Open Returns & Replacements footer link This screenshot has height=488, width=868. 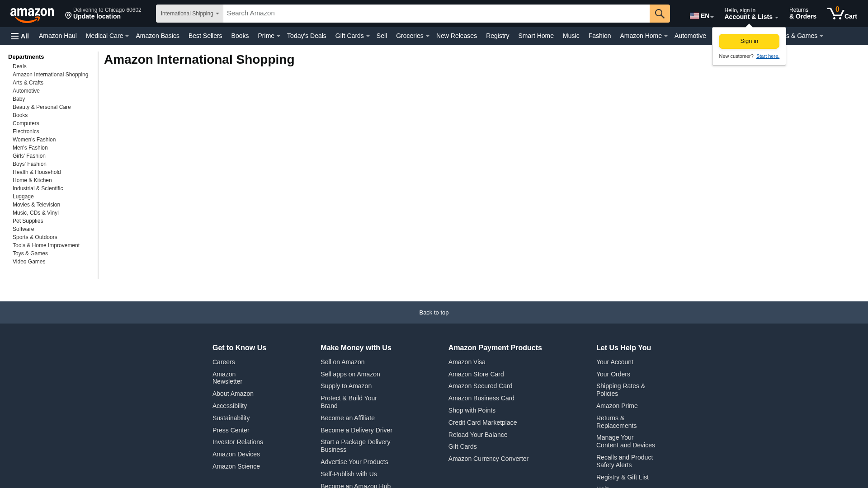point(616,422)
